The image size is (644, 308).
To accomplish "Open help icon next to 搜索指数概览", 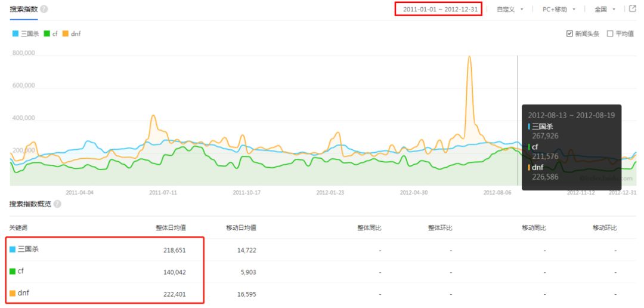I will point(57,204).
